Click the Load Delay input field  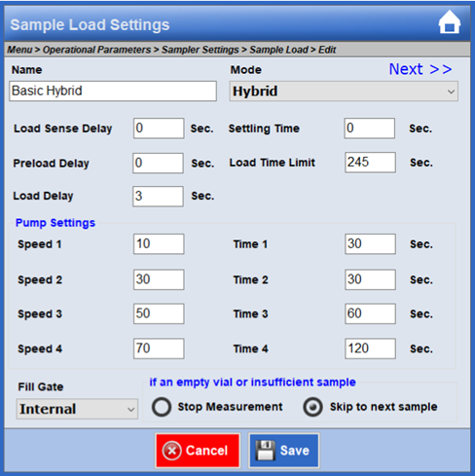point(158,197)
